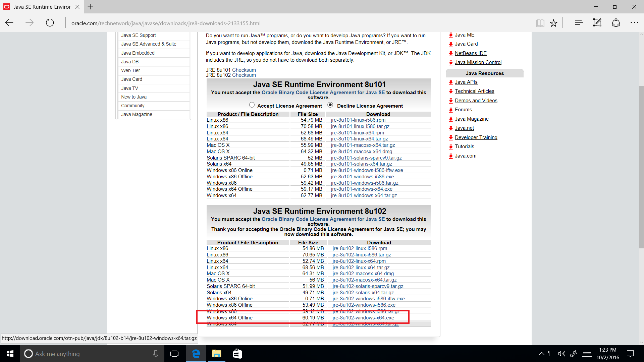This screenshot has height=362, width=644.
Task: Download jre-8u101-windows-x64.exe
Action: (x=362, y=189)
